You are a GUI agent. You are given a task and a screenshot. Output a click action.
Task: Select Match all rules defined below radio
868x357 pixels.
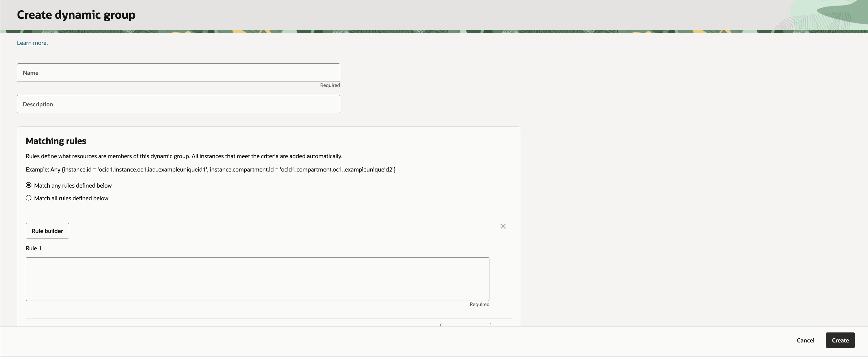tap(29, 198)
